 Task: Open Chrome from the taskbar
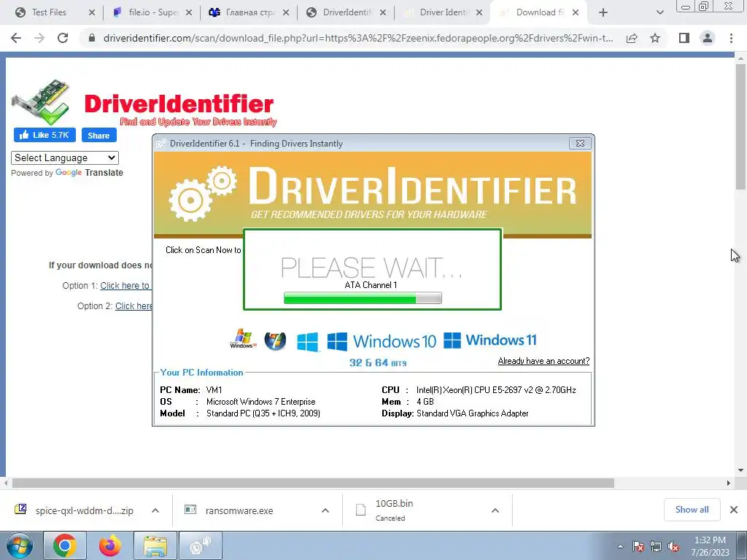[65, 545]
